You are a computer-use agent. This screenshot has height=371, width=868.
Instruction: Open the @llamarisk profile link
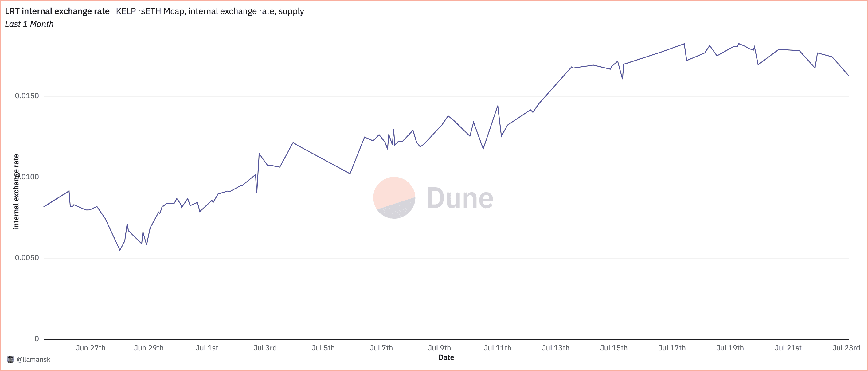coord(33,359)
